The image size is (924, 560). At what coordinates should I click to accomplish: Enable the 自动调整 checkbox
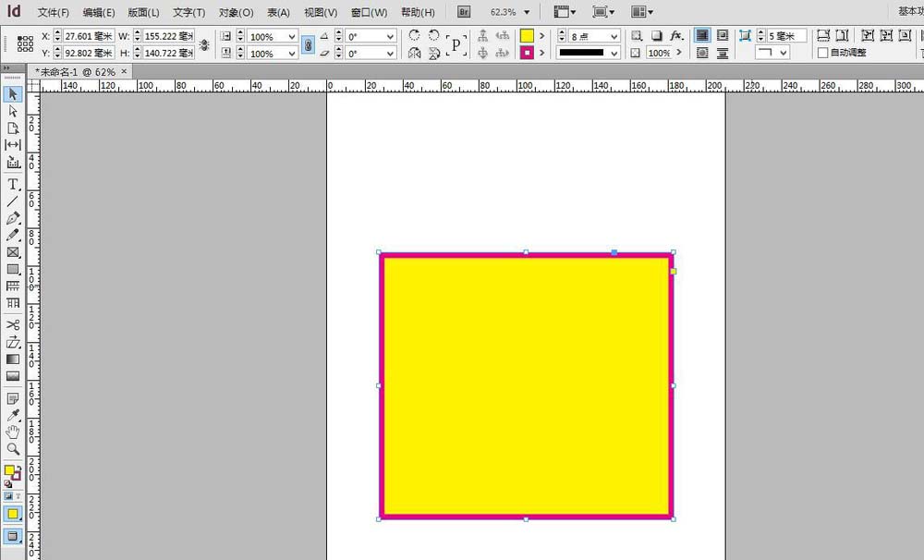point(823,53)
